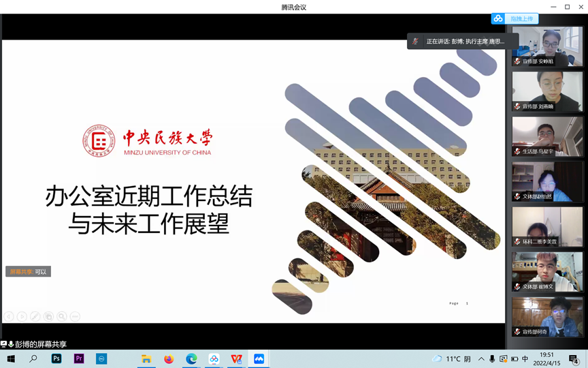
Task: Expand the system tray hidden icons chevron
Action: 481,358
